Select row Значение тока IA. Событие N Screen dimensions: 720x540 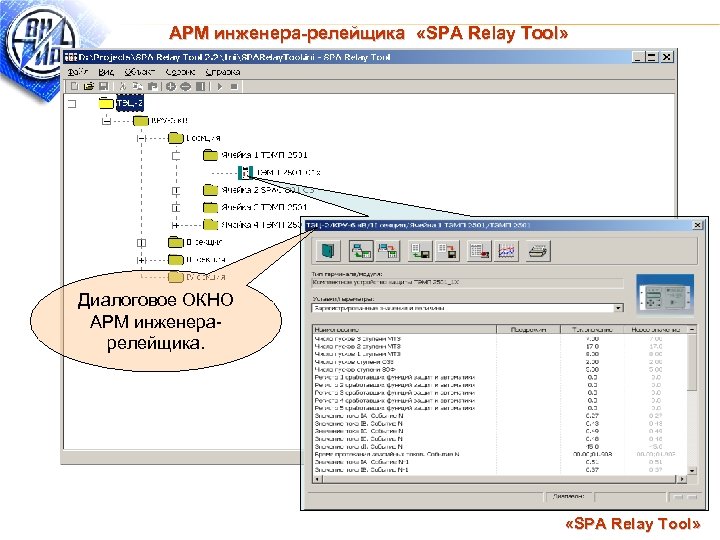(x=500, y=416)
